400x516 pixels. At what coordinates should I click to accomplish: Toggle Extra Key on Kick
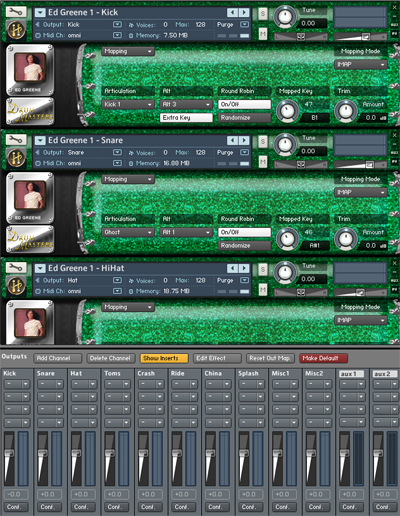186,118
